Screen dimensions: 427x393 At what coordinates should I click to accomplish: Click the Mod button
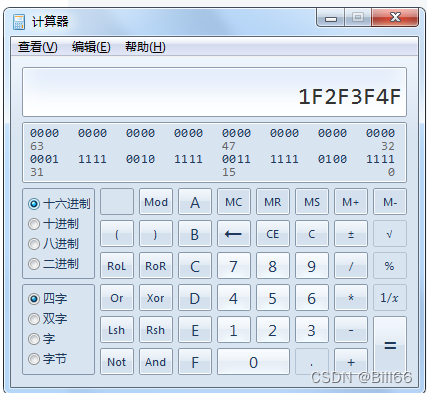(156, 202)
